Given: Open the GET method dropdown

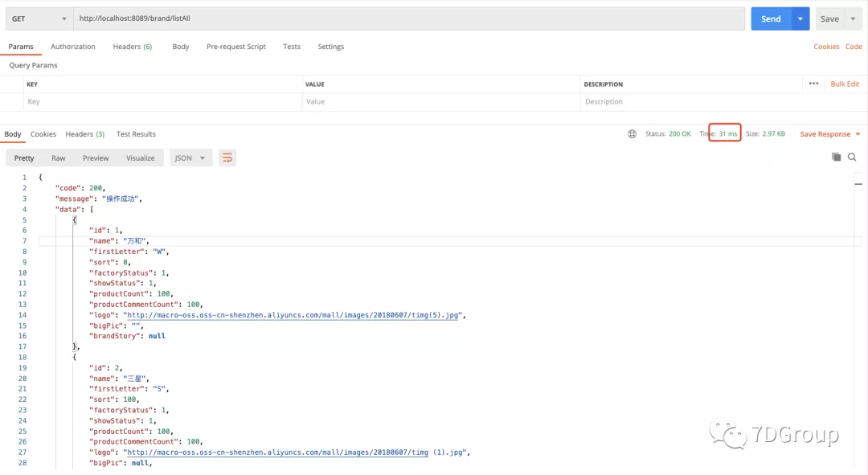Looking at the screenshot, I should (x=39, y=18).
